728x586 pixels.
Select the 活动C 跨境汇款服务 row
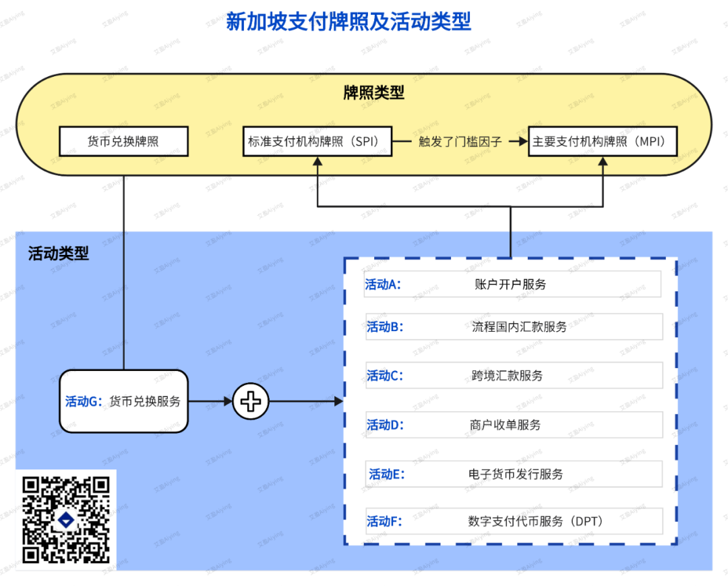point(514,376)
